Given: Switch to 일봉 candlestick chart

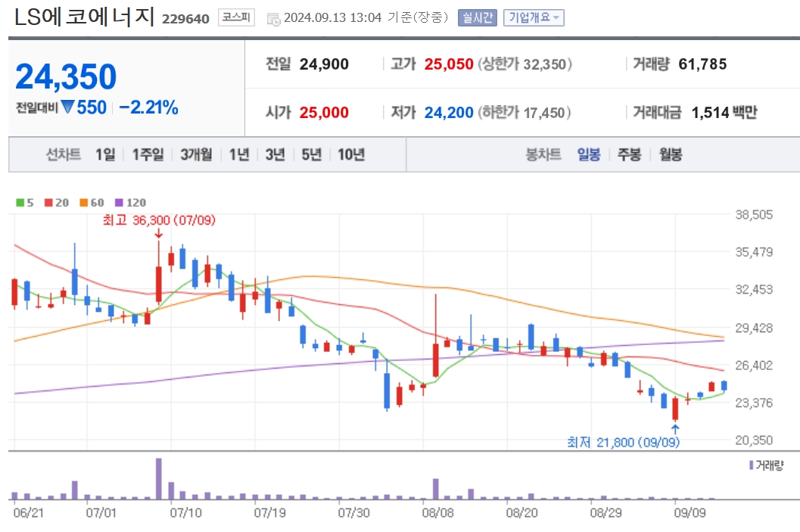Looking at the screenshot, I should tap(589, 154).
